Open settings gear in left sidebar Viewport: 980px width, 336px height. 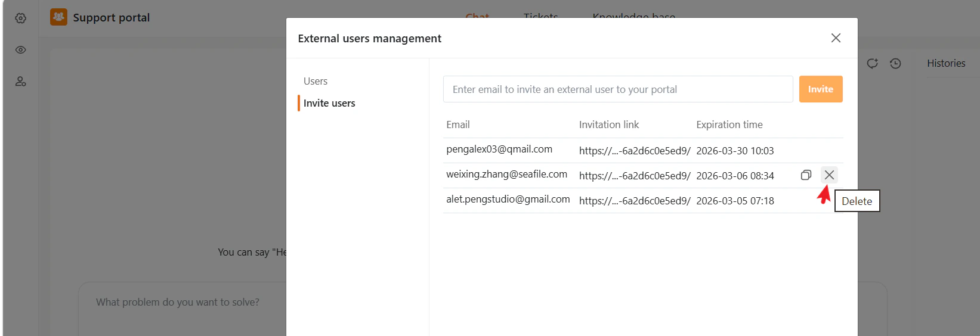21,18
